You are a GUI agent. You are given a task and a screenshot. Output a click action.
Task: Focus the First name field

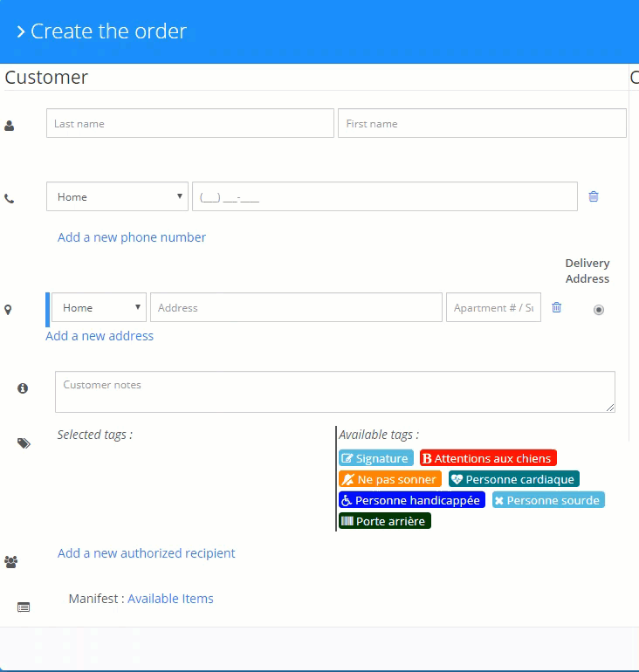tap(482, 123)
